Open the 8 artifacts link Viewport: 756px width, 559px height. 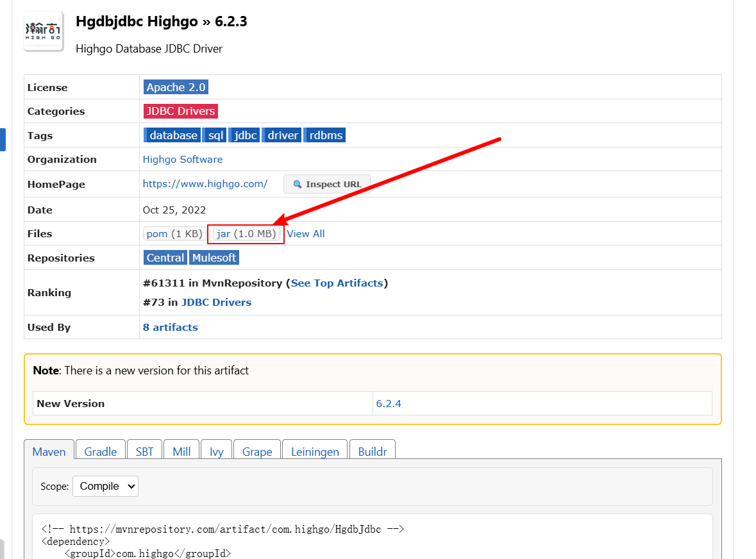click(x=170, y=327)
